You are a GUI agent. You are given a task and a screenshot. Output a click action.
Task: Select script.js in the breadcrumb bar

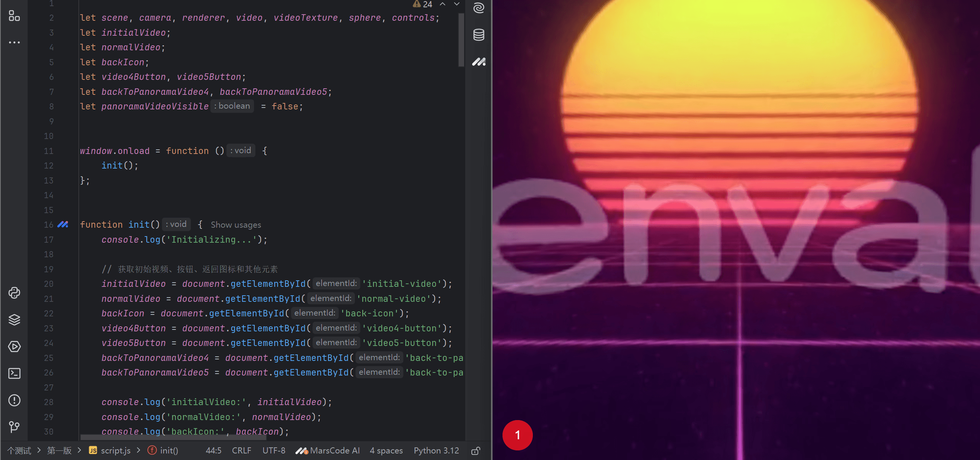[x=110, y=450]
